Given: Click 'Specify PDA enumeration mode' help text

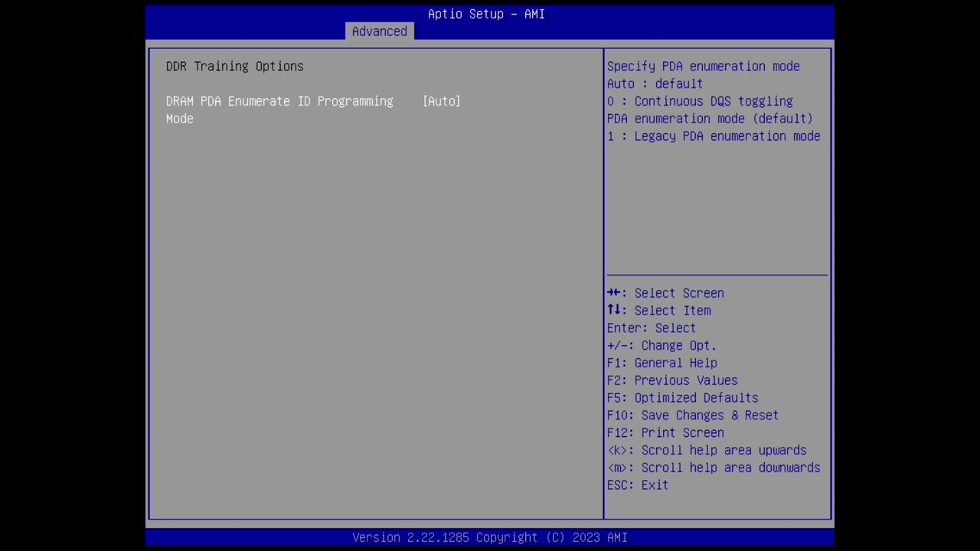Looking at the screenshot, I should 704,67.
